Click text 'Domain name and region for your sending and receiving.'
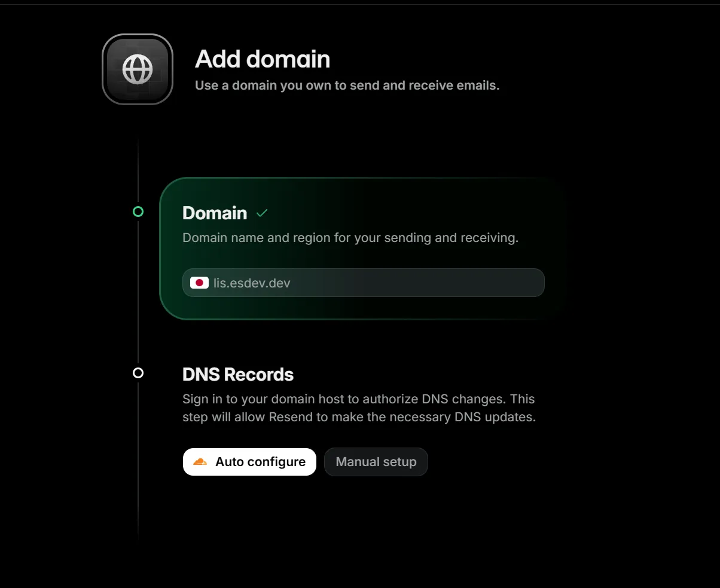The width and height of the screenshot is (720, 588). (x=350, y=238)
